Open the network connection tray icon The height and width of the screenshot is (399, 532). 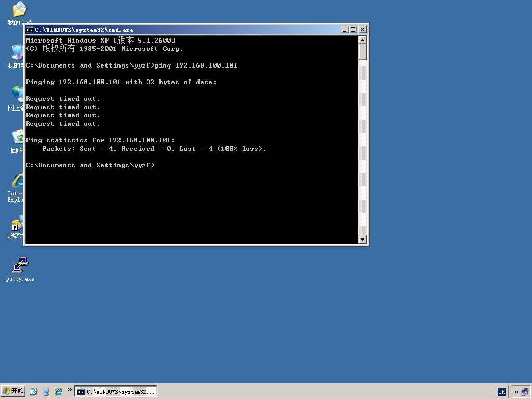pos(525,392)
